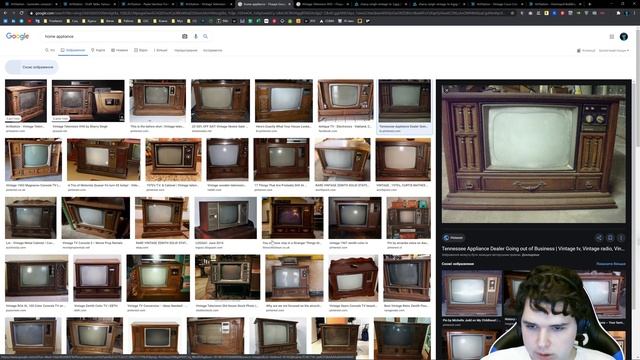Switch to "Vintage Television DVD" browser tab
640x360 pixels.
click(x=322, y=4)
